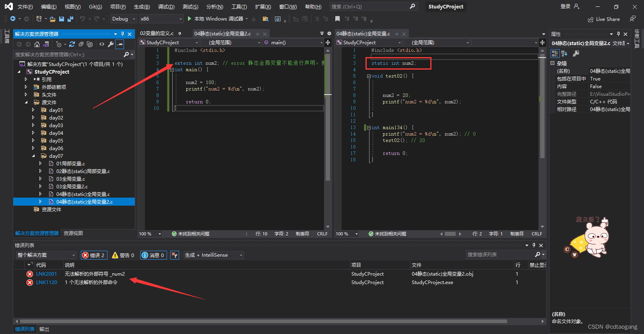
Task: Toggle the Errors 2 filter button
Action: coord(94,255)
